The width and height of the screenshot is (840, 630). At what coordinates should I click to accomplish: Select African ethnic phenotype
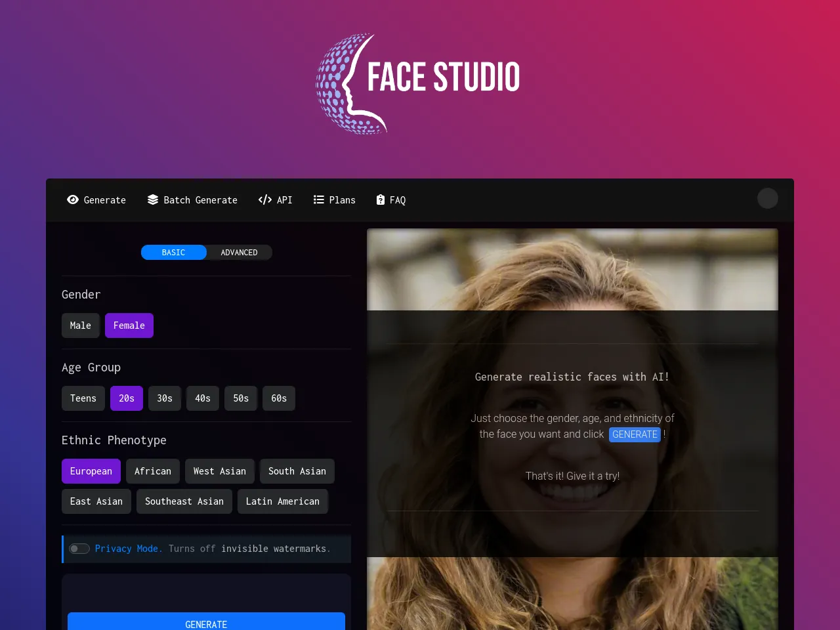coord(153,471)
